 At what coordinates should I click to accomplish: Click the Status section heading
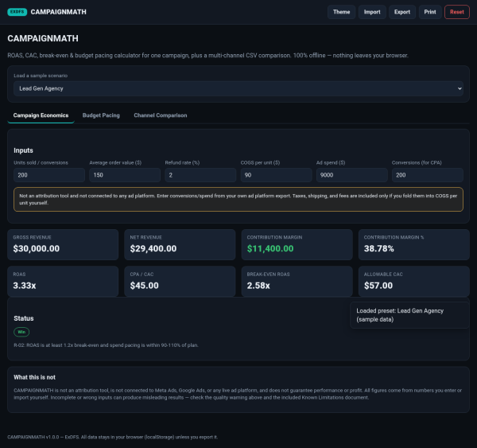pos(24,318)
